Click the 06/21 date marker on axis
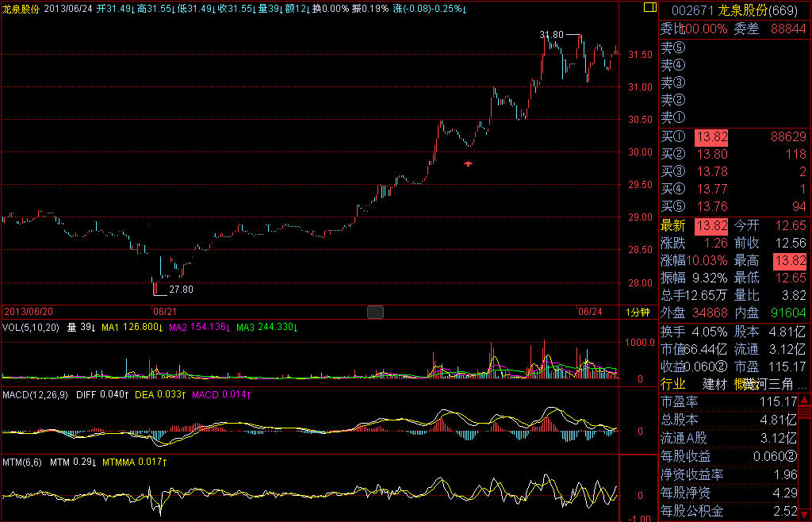Screen dimensions: 812x522 [164, 313]
